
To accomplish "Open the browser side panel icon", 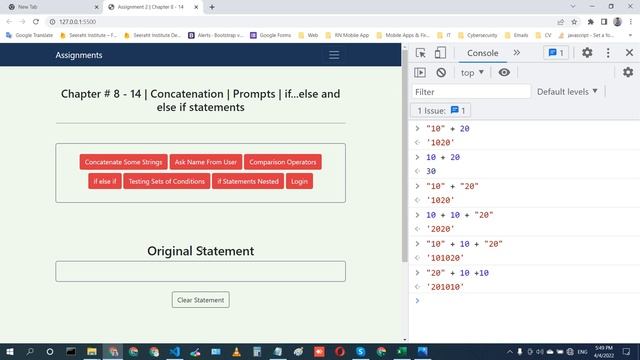I will coord(604,22).
